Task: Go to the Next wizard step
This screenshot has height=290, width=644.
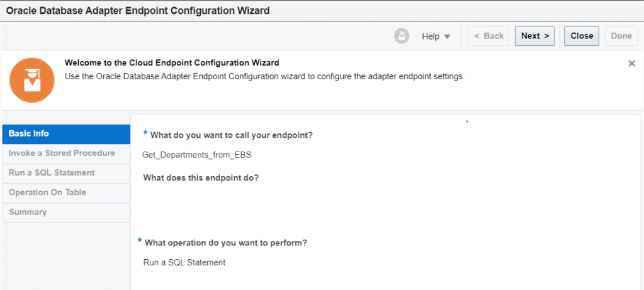Action: [534, 36]
